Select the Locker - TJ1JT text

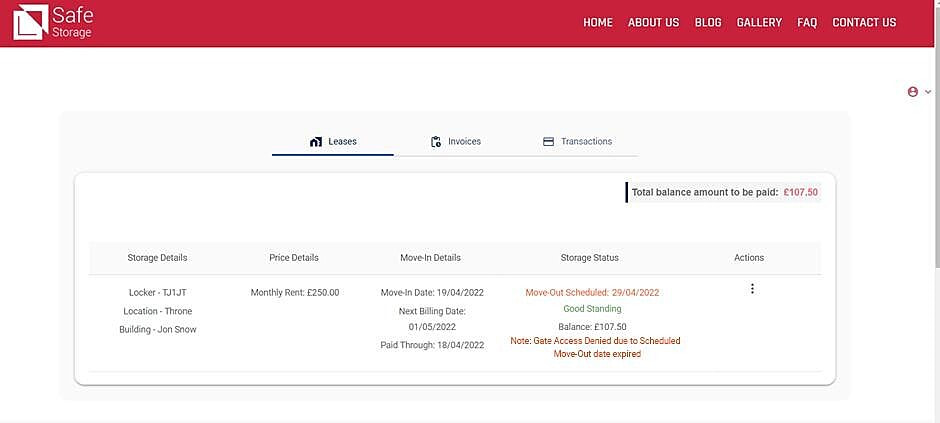pyautogui.click(x=158, y=293)
